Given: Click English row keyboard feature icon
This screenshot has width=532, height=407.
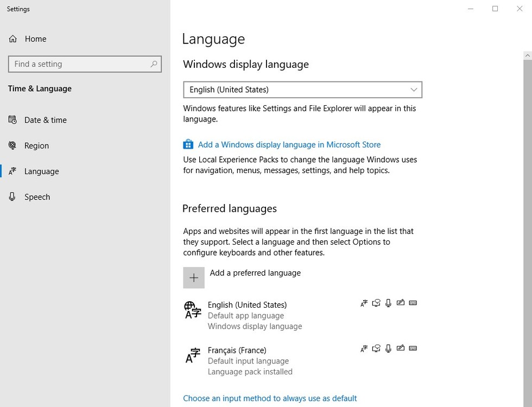Looking at the screenshot, I should point(413,303).
